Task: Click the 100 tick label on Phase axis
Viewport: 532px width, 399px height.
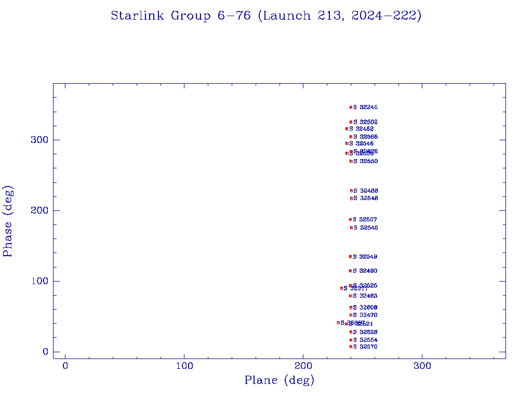Action: click(x=40, y=281)
